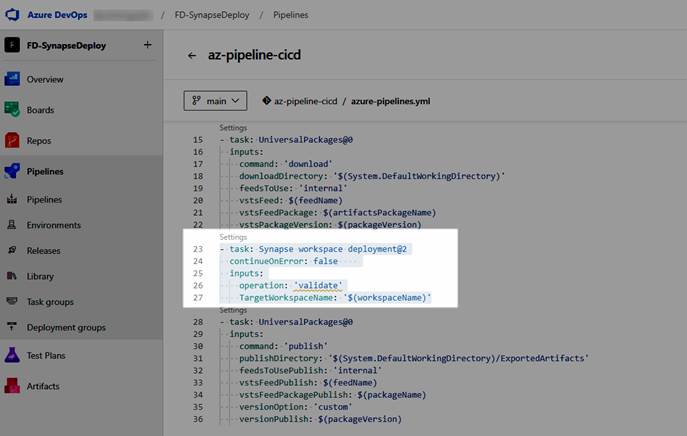Click Settings link above line 28
The width and height of the screenshot is (687, 436).
coord(233,310)
